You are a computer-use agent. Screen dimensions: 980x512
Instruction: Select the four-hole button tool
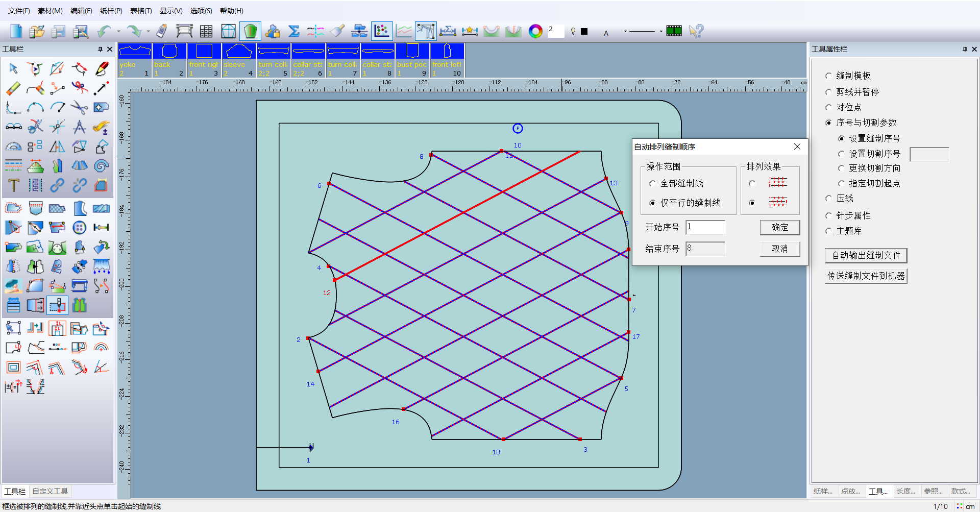pyautogui.click(x=79, y=227)
